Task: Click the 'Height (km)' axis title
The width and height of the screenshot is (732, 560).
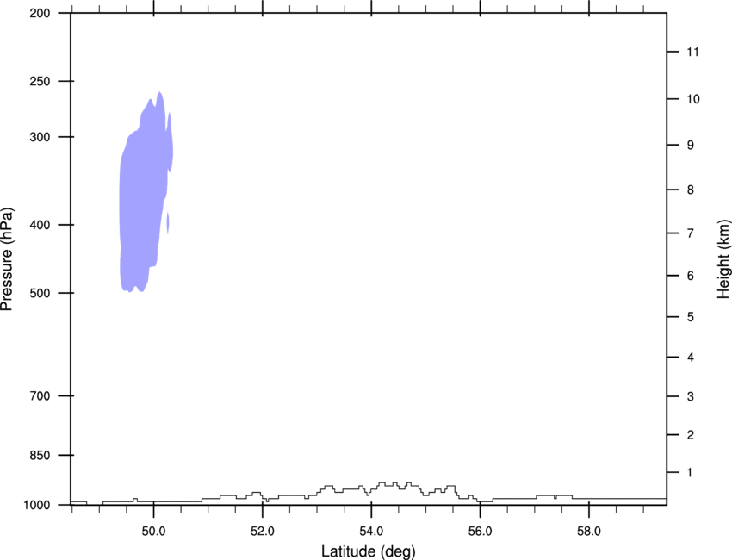Action: tap(723, 258)
